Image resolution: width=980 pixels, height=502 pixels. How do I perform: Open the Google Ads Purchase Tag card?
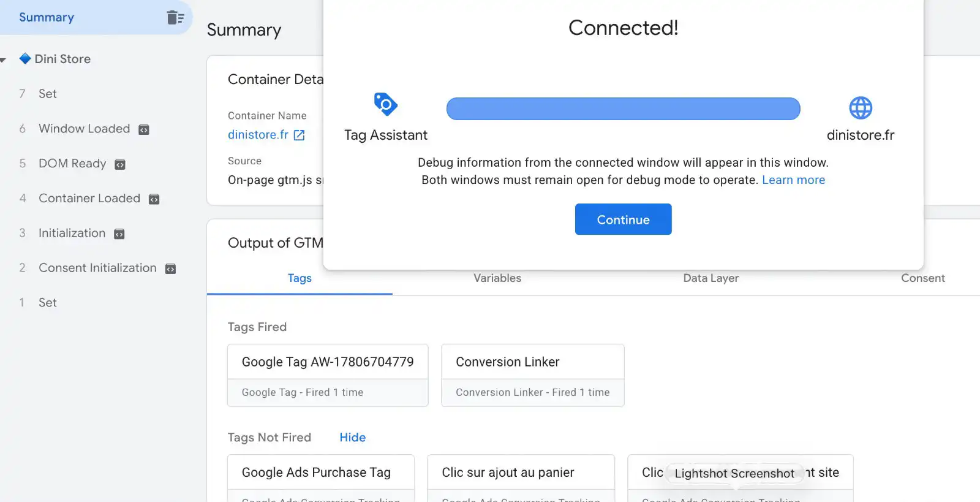click(321, 478)
